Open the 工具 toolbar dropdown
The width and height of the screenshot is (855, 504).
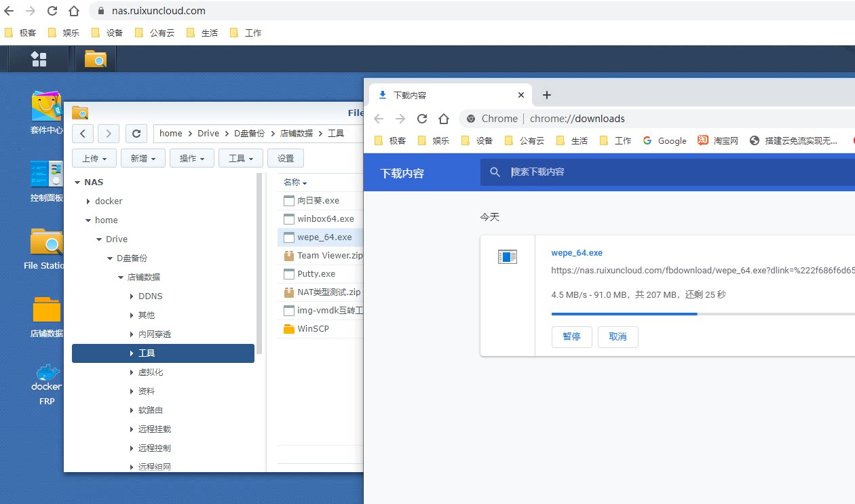[241, 158]
